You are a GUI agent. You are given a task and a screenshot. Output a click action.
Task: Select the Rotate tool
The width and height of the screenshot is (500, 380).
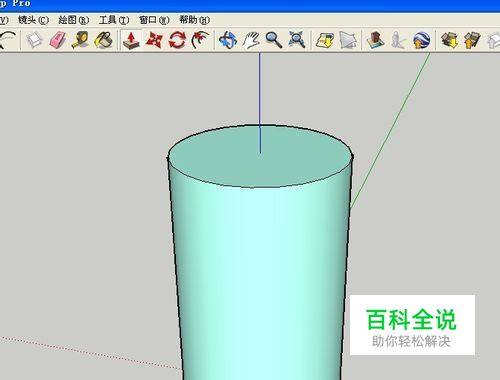177,40
